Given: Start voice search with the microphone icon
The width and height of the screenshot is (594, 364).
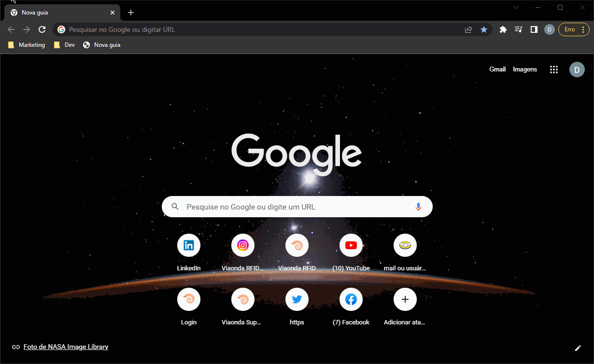Looking at the screenshot, I should [x=418, y=207].
